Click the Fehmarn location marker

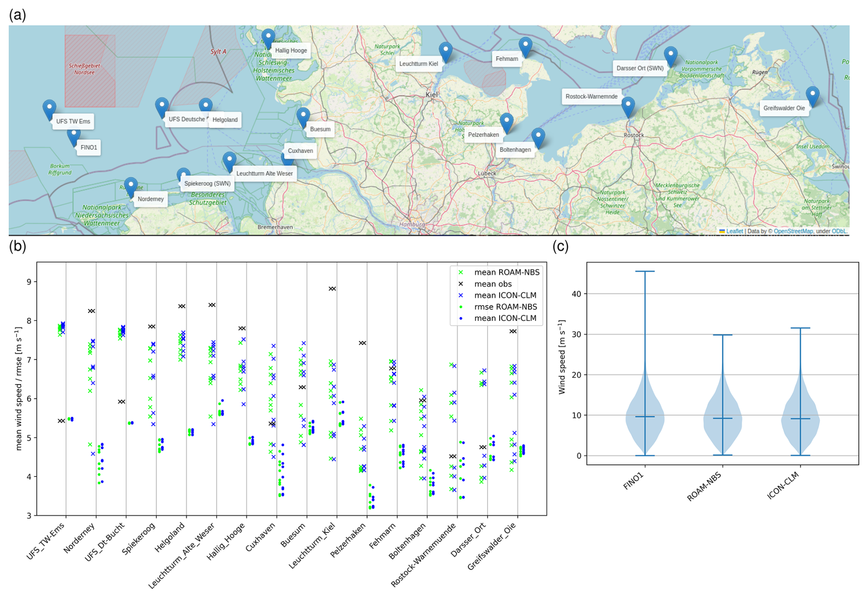(x=525, y=46)
